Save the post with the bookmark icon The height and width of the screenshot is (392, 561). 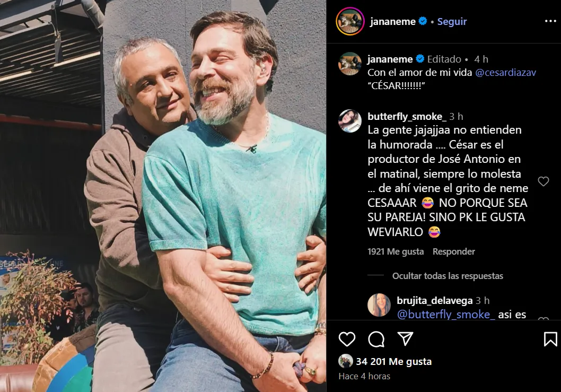pyautogui.click(x=550, y=338)
